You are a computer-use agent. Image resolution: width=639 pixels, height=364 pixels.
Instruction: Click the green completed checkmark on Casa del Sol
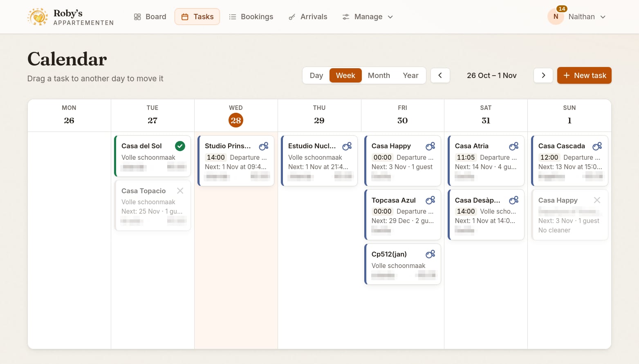(180, 146)
